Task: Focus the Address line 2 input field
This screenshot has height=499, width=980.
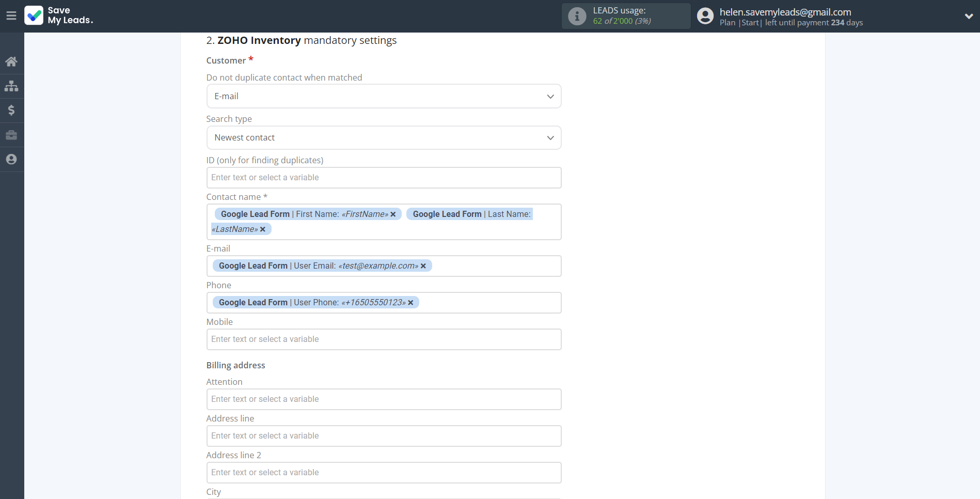Action: pos(384,472)
